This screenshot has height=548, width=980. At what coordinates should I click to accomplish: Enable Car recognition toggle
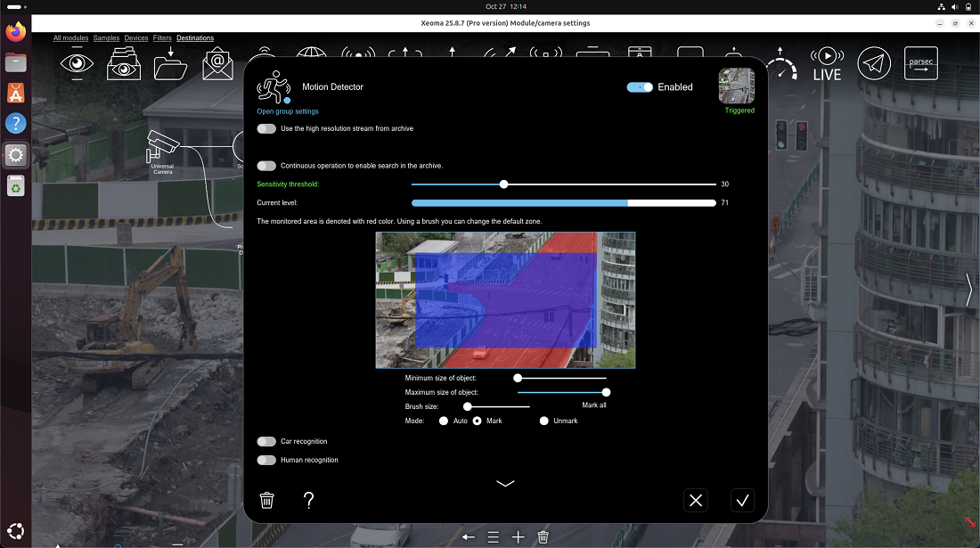pyautogui.click(x=266, y=442)
